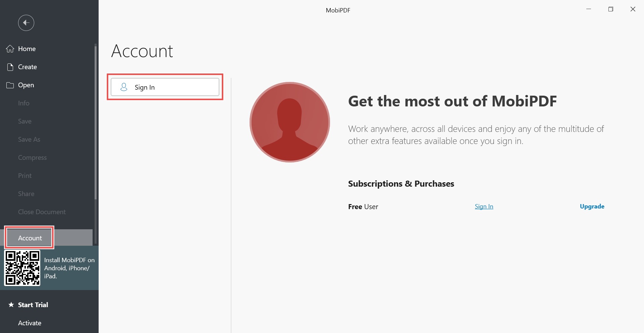Click the back arrow circle icon
This screenshot has width=644, height=333.
pyautogui.click(x=26, y=23)
